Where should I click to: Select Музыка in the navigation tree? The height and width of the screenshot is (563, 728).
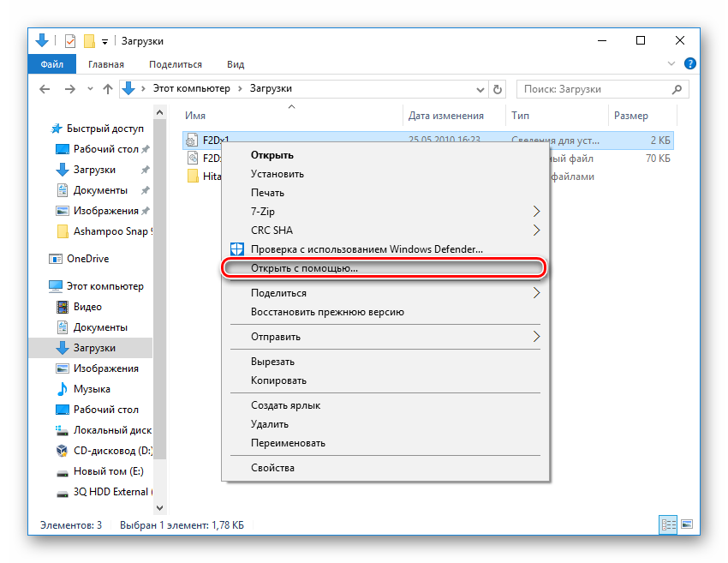coord(92,389)
